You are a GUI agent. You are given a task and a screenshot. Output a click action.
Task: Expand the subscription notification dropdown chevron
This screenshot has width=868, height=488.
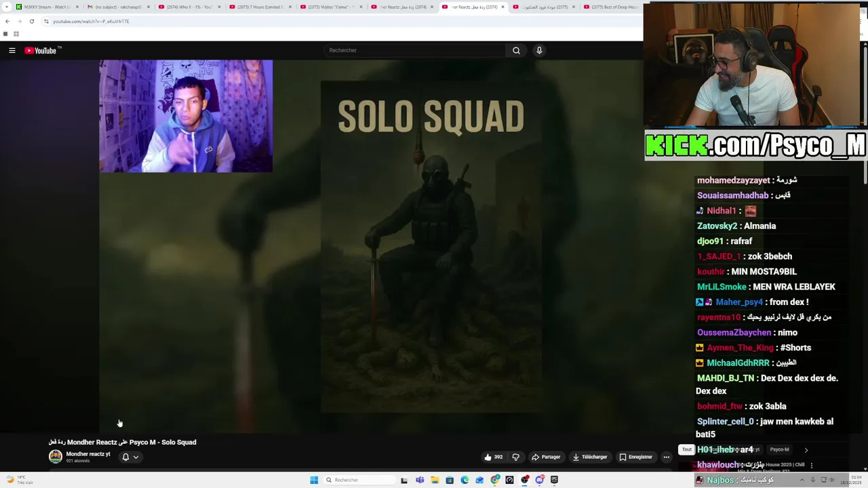pyautogui.click(x=136, y=457)
